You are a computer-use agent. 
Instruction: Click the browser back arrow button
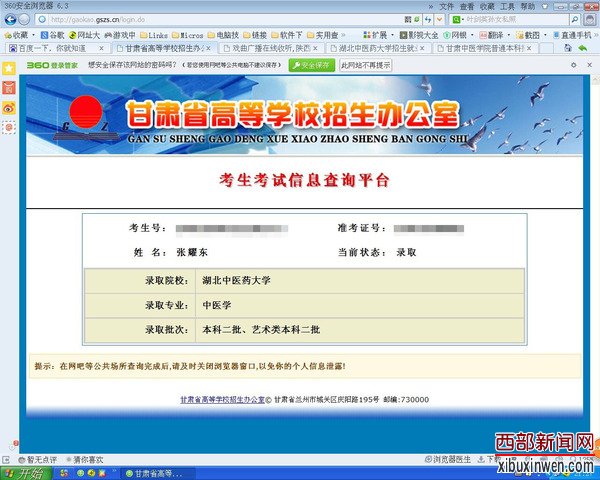(11, 20)
